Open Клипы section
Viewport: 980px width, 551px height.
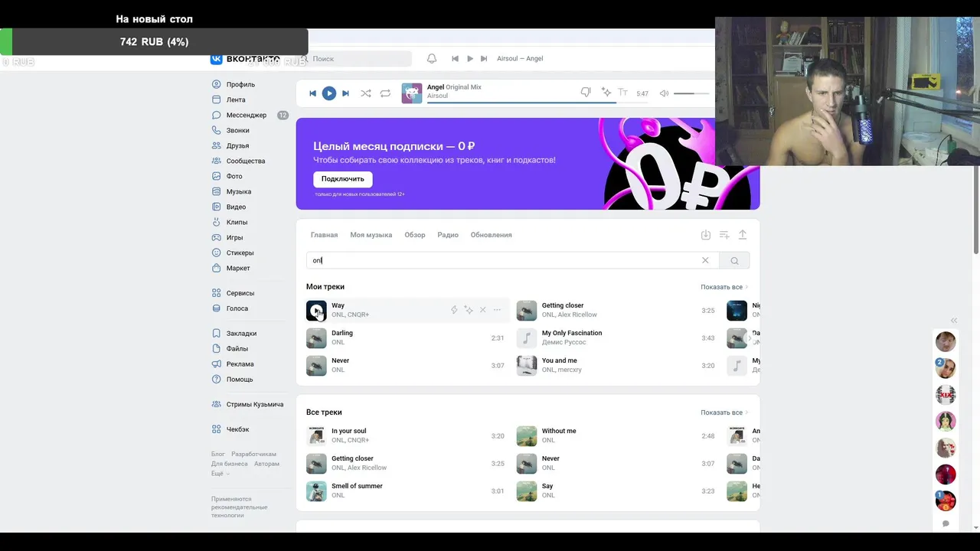pyautogui.click(x=237, y=222)
